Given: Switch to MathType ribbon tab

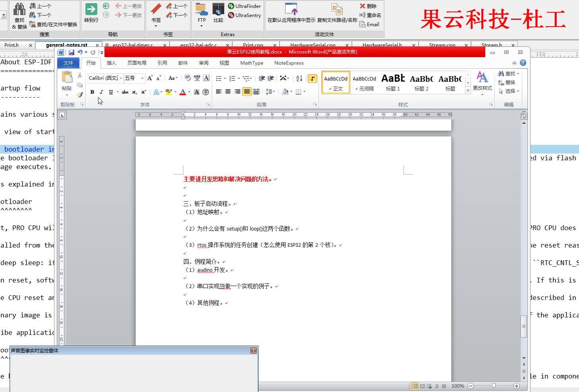Looking at the screenshot, I should 252,63.
